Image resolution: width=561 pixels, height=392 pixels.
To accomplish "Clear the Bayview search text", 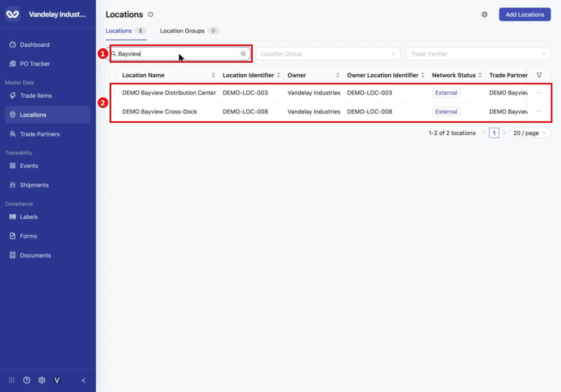I will click(243, 53).
